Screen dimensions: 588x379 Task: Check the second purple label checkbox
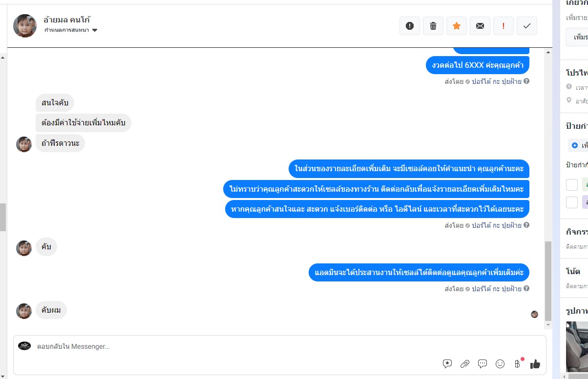click(572, 202)
